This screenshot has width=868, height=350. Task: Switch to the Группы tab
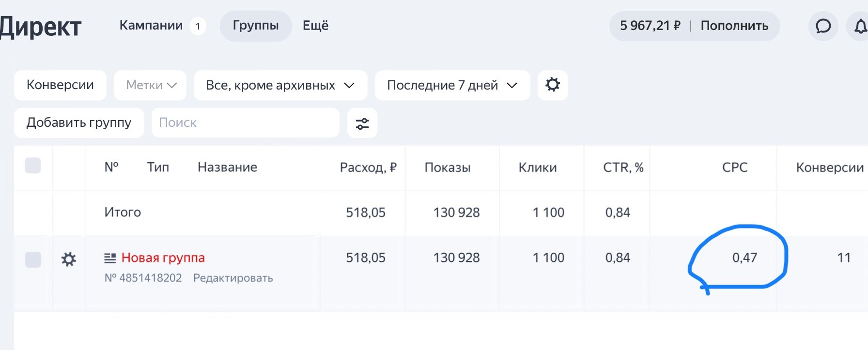(256, 26)
